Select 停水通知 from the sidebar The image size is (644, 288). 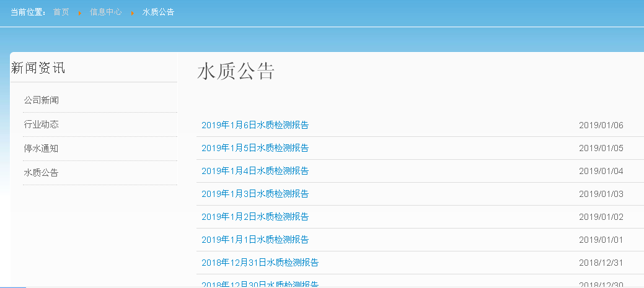pyautogui.click(x=42, y=149)
